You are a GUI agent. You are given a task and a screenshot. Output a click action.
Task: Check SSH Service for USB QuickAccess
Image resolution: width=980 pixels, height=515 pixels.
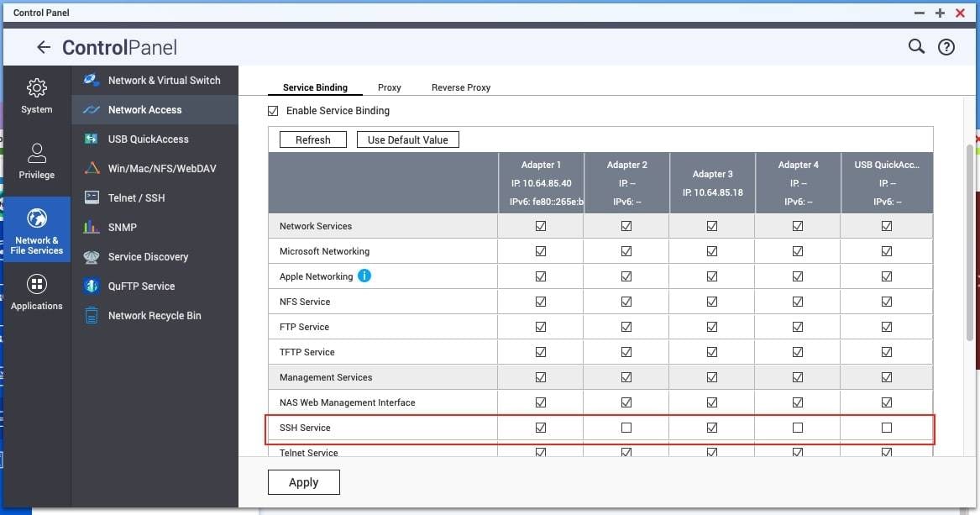pos(886,428)
